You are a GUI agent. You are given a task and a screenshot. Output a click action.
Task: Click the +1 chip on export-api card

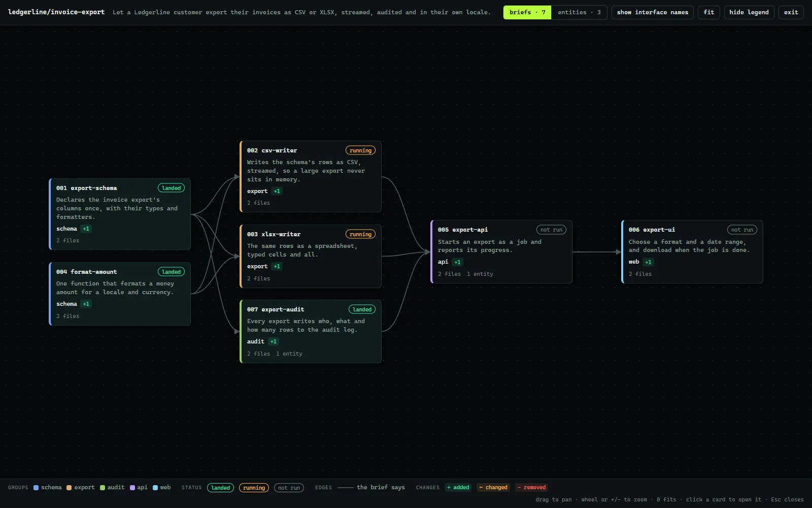(458, 262)
